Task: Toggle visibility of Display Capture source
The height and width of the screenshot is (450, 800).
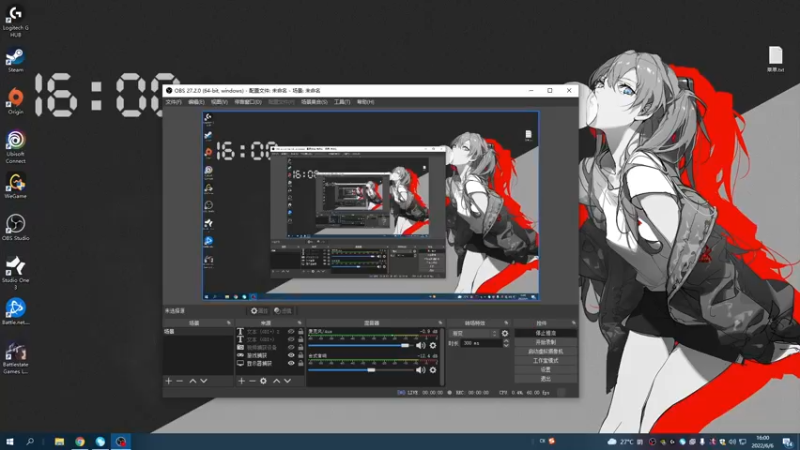Action: (x=291, y=363)
